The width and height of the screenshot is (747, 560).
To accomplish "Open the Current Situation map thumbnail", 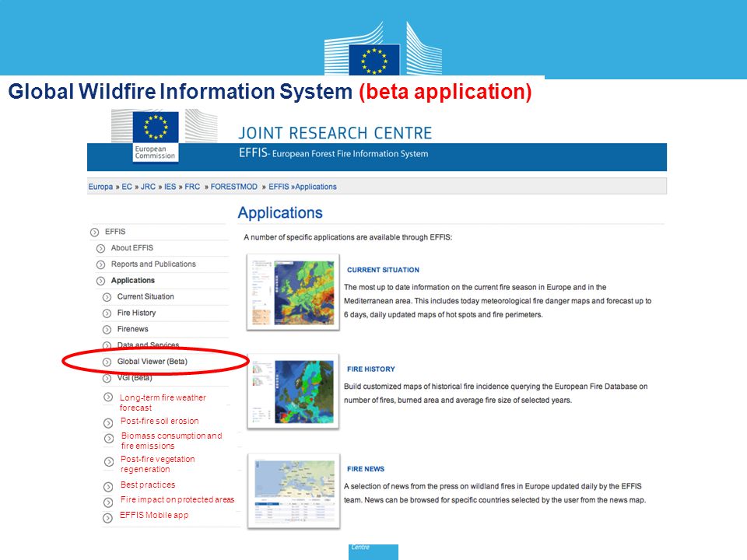I will click(x=293, y=292).
